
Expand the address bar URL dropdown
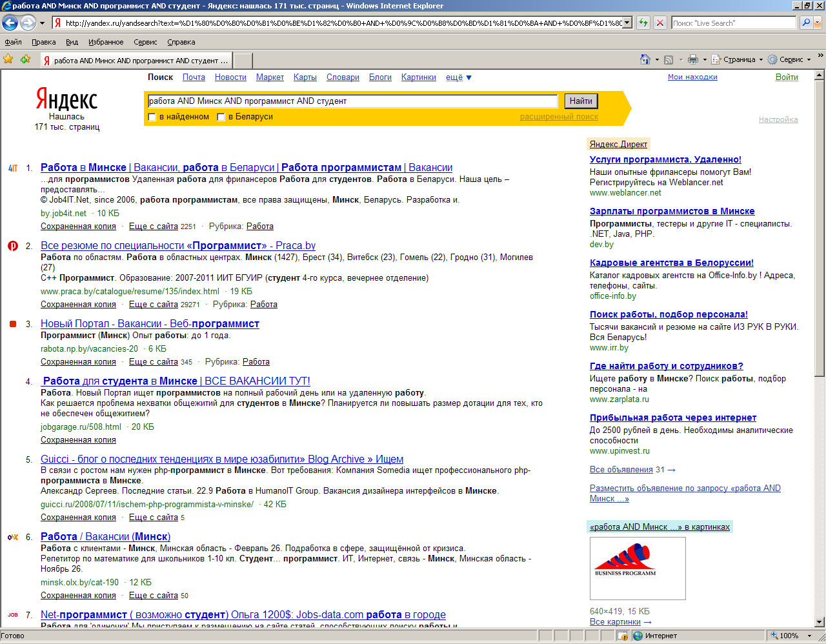click(x=627, y=23)
